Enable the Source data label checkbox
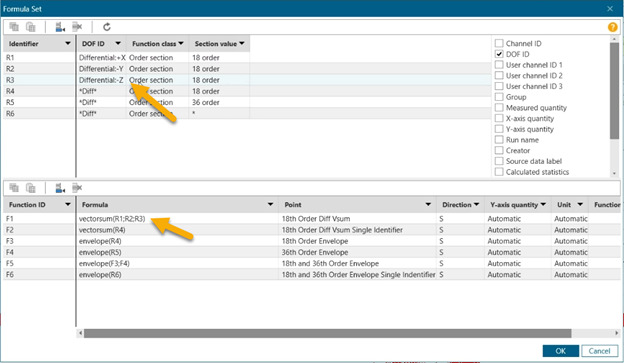624x363 pixels. click(x=499, y=161)
